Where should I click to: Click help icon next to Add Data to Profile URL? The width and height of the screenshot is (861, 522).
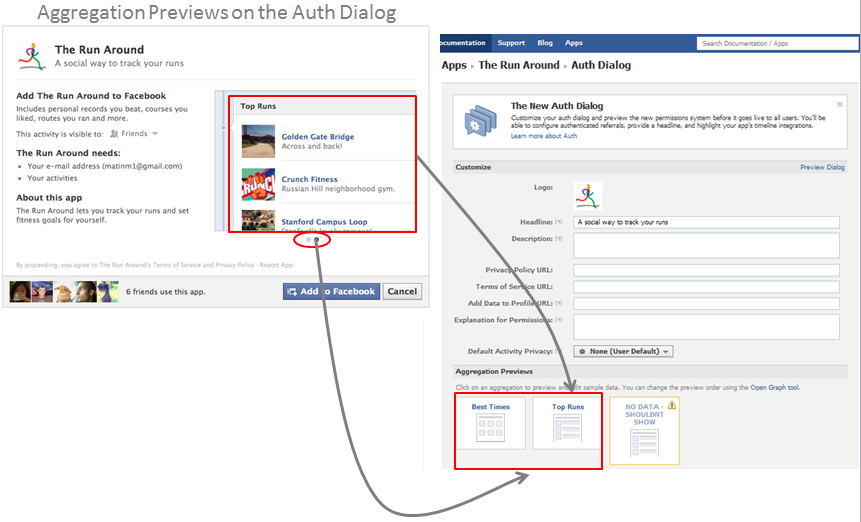[559, 303]
